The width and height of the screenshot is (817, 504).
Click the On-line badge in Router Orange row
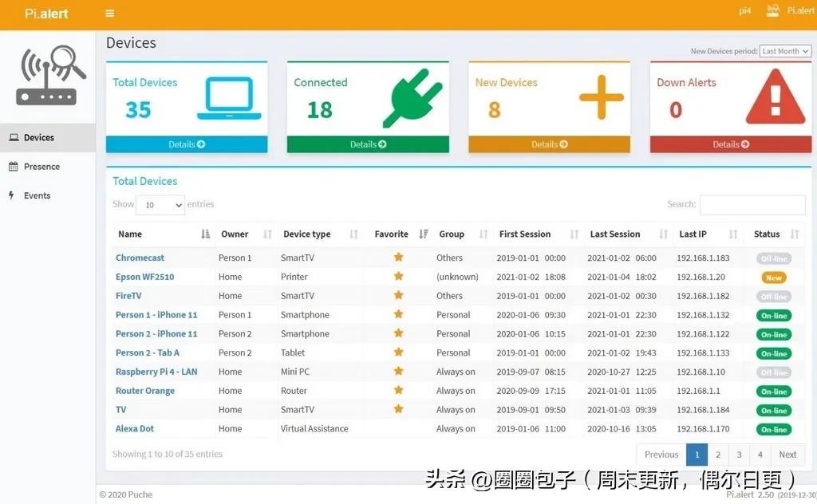774,392
